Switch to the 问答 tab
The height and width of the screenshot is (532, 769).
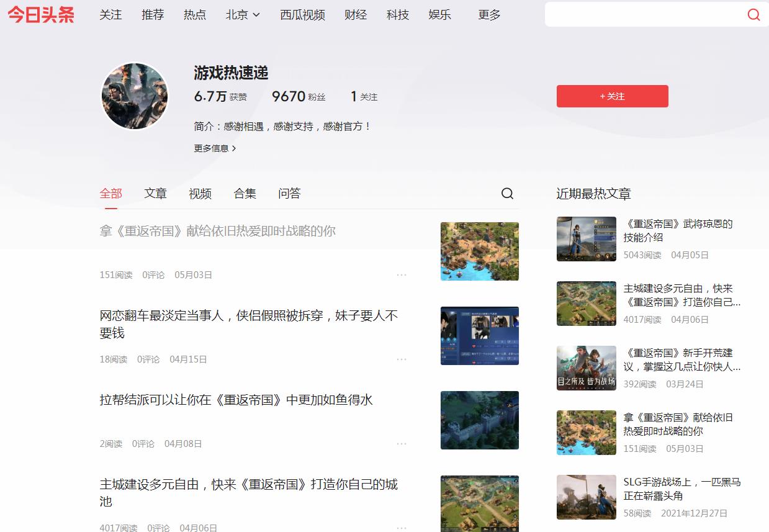(289, 194)
